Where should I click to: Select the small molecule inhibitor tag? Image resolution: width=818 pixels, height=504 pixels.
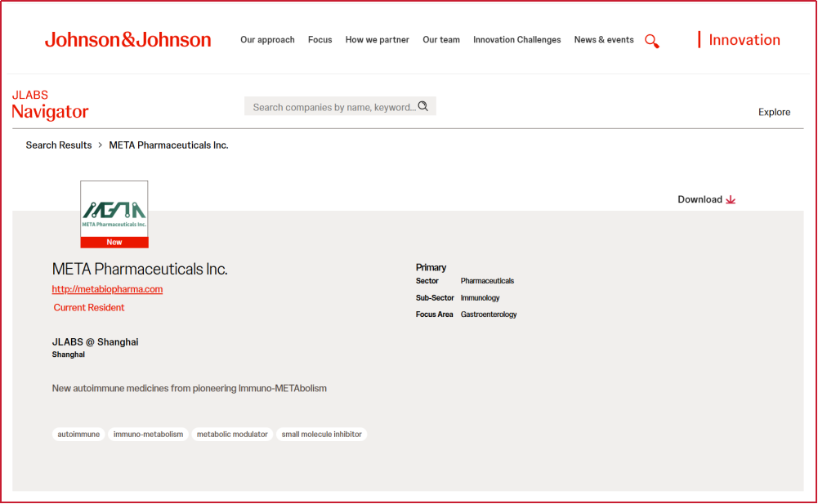pyautogui.click(x=321, y=434)
